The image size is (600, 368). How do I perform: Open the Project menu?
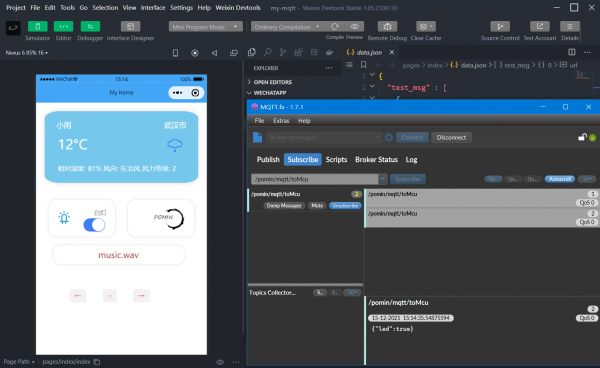pyautogui.click(x=16, y=8)
